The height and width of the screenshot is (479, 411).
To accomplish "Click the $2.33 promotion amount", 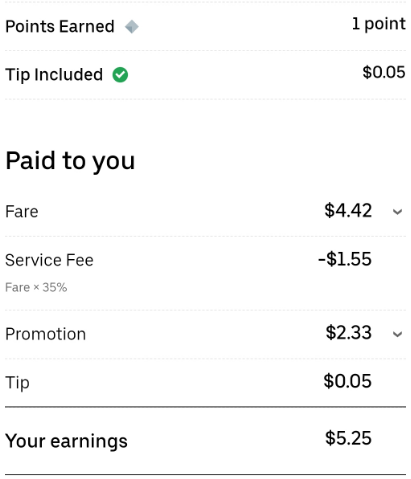I will 349,333.
